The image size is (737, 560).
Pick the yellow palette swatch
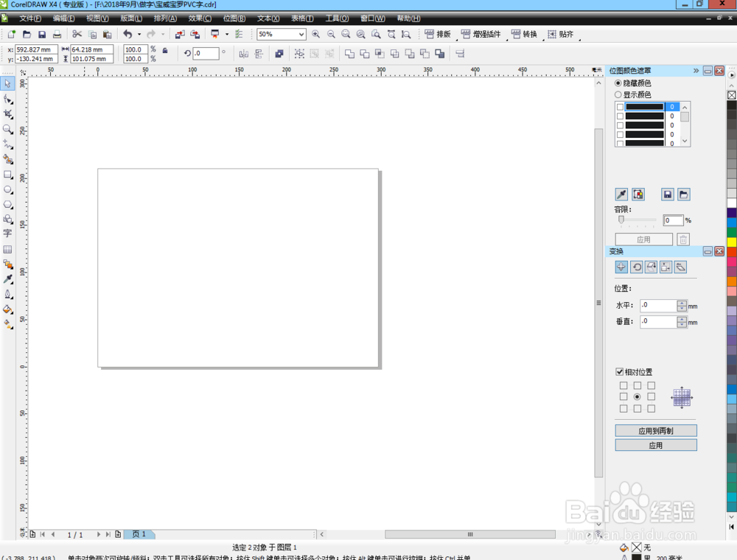pyautogui.click(x=732, y=242)
